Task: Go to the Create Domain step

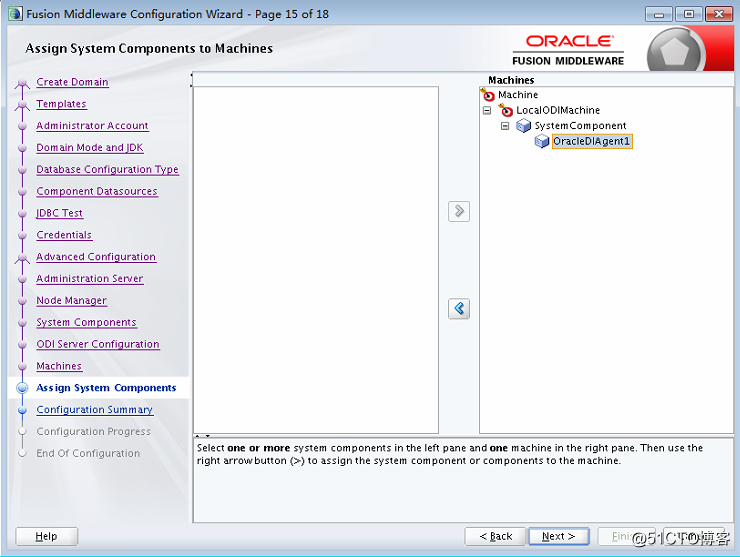Action: pos(72,82)
